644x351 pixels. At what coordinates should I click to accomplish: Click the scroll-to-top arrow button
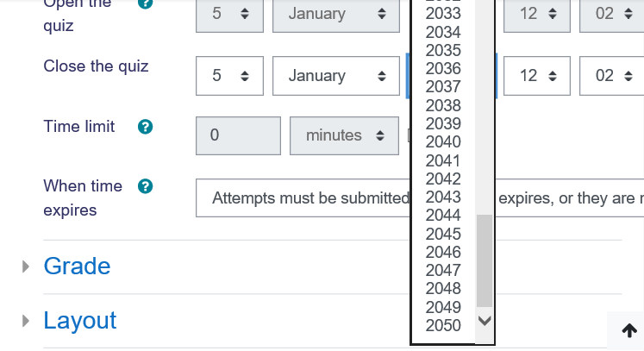click(629, 331)
